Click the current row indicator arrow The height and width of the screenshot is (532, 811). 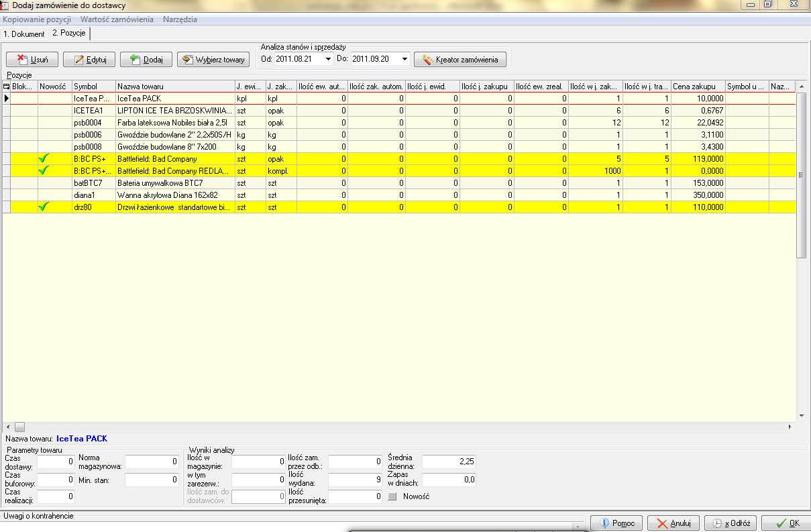(x=7, y=99)
